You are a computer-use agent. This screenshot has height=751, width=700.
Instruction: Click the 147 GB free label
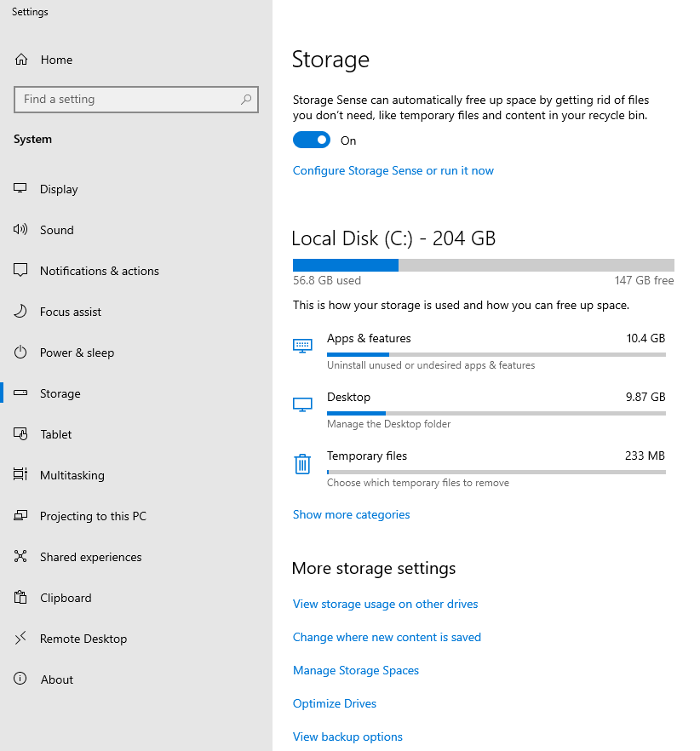pos(644,280)
